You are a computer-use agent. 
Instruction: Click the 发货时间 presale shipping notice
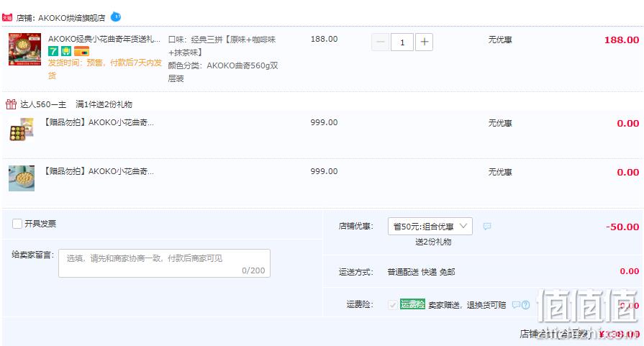click(x=105, y=69)
